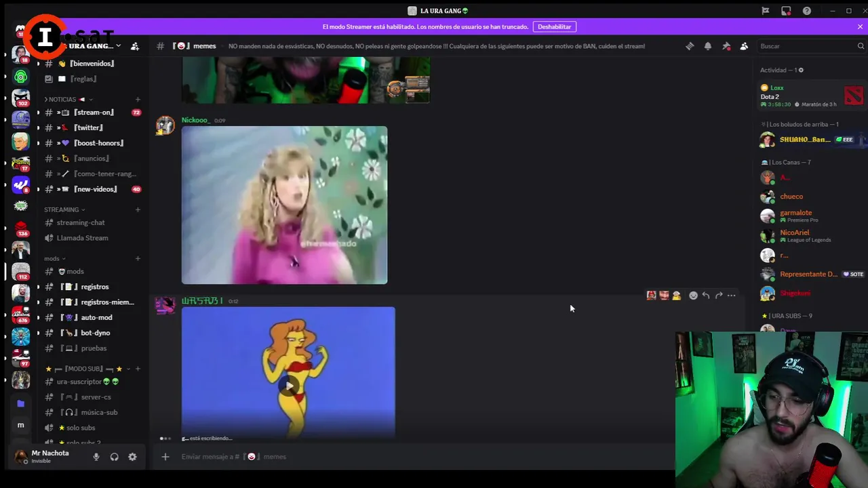Open the streaming-chat channel
This screenshot has height=488, width=868.
92,222
